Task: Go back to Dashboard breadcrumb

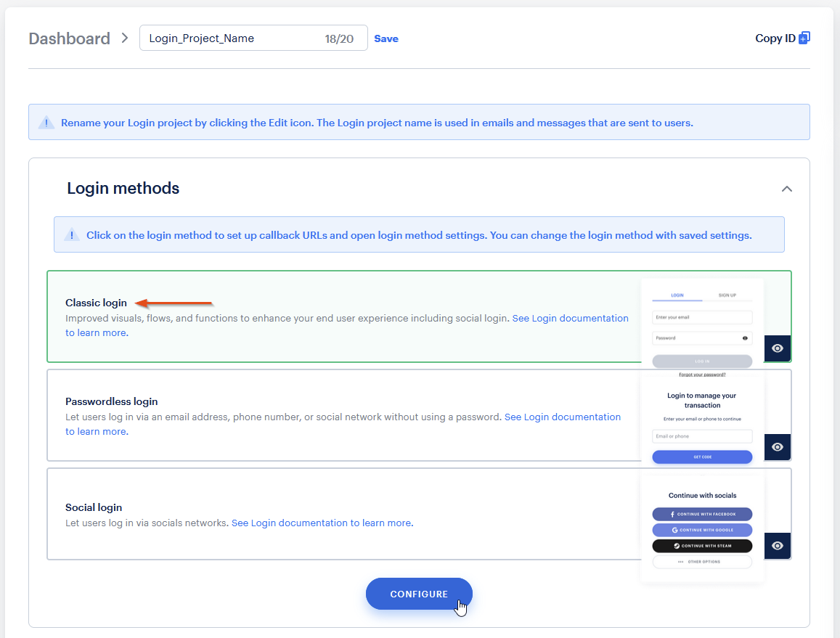Action: click(x=70, y=38)
